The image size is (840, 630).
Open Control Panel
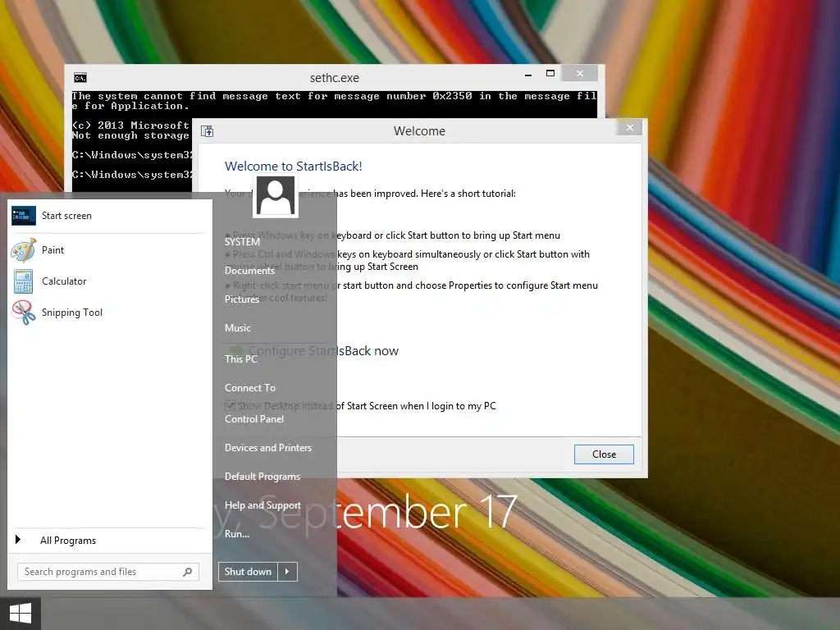point(254,419)
